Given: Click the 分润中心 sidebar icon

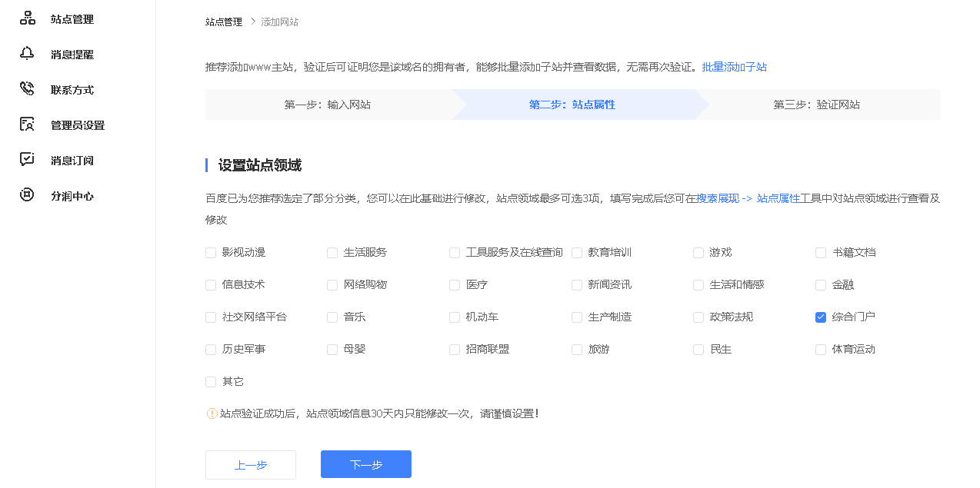Looking at the screenshot, I should (x=27, y=195).
